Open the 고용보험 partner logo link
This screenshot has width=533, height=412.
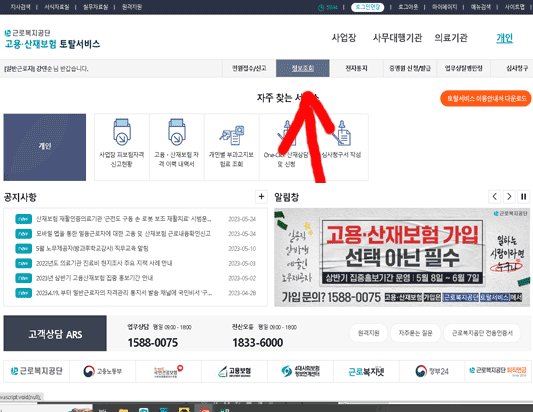pyautogui.click(x=235, y=371)
